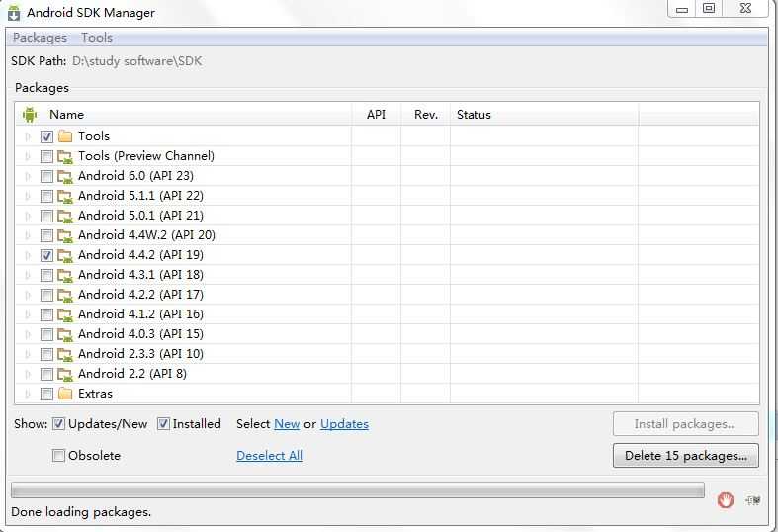Click the Android 4.4W.2 (API 20) package icon
The height and width of the screenshot is (532, 778).
tap(65, 236)
